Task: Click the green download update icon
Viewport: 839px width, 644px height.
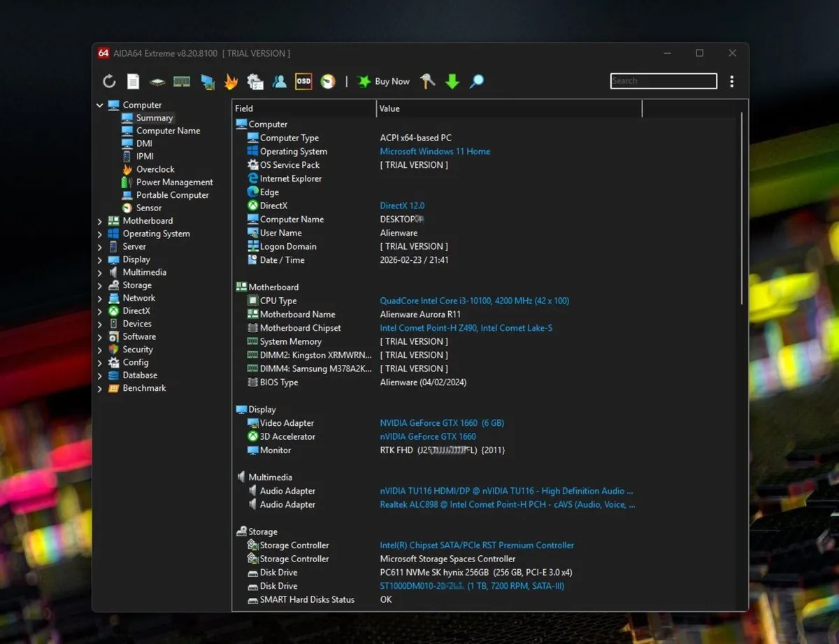Action: click(x=452, y=81)
